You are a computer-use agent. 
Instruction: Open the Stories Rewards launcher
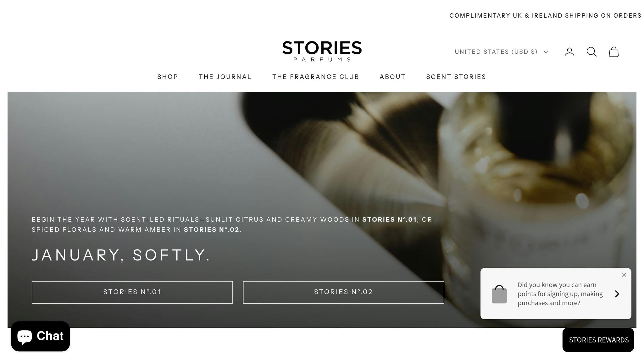[598, 340]
